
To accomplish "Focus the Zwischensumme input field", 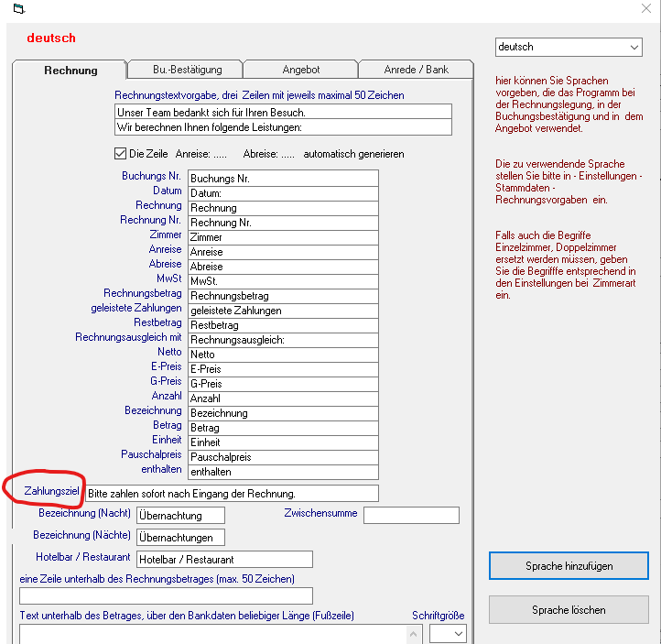I will [410, 515].
